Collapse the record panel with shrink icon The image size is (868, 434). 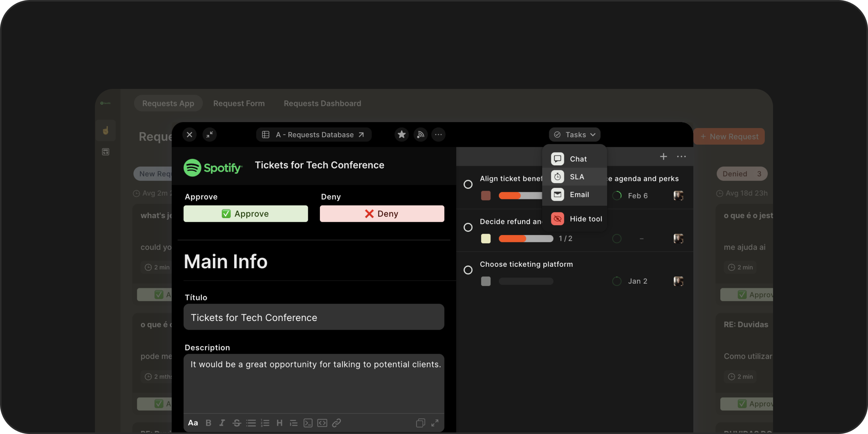coord(209,134)
